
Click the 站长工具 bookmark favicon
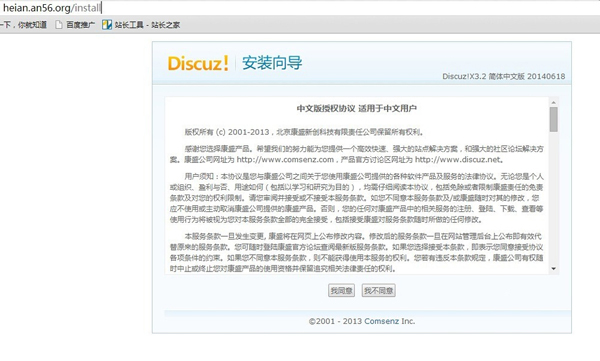(107, 25)
